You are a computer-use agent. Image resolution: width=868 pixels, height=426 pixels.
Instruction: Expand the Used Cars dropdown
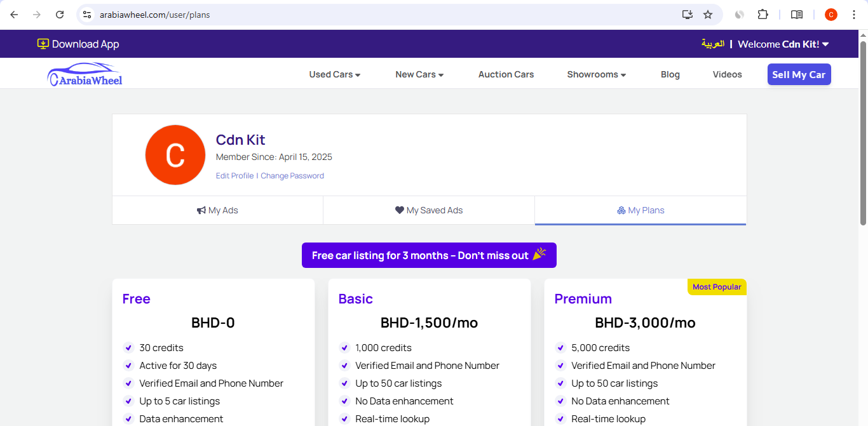334,74
